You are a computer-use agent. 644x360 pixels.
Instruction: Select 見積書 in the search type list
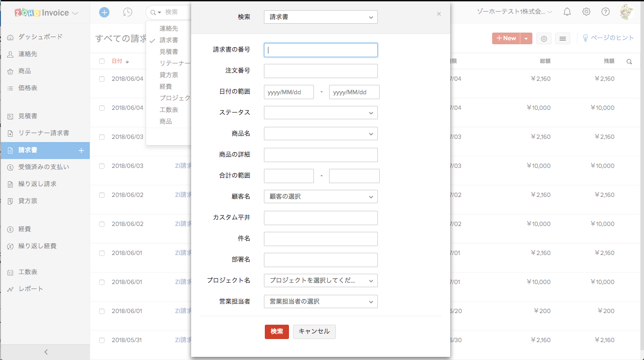pyautogui.click(x=169, y=52)
